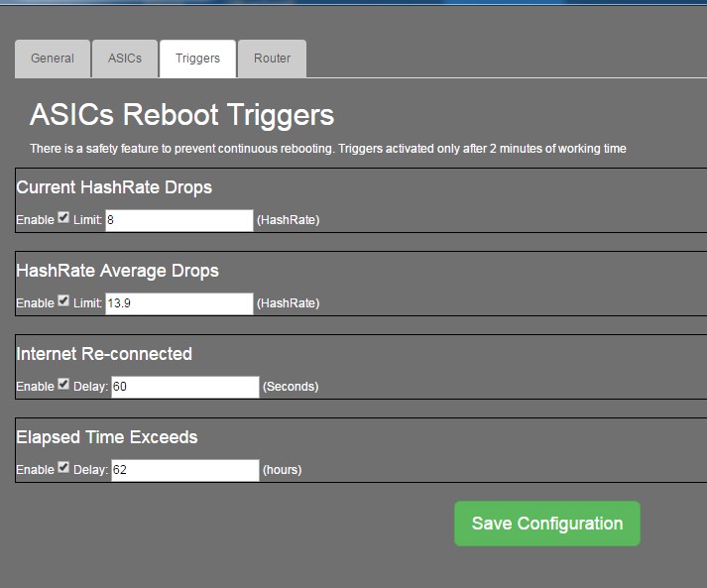Screen dimensions: 707x588
Task: Toggle the Internet Re-connected enable checkbox
Action: tap(63, 384)
